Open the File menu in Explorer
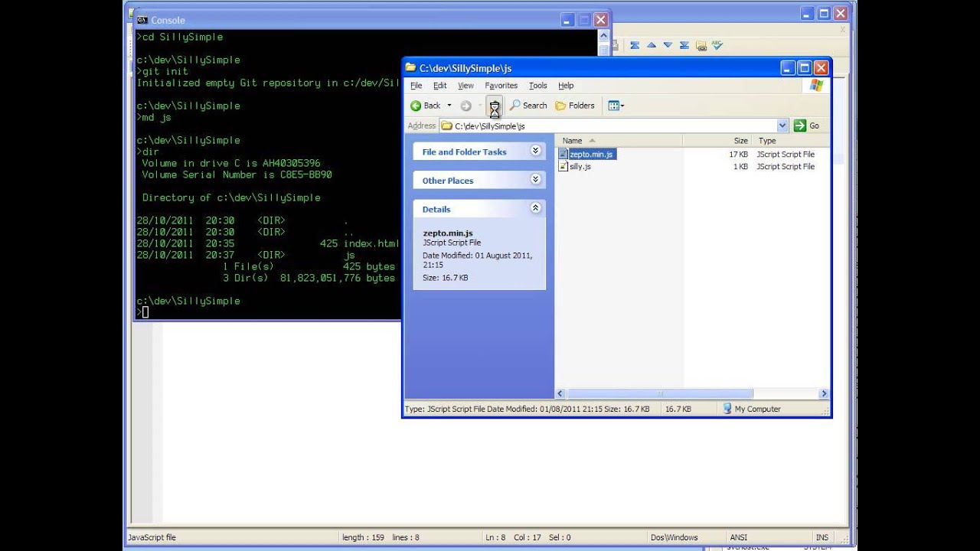 pos(416,86)
